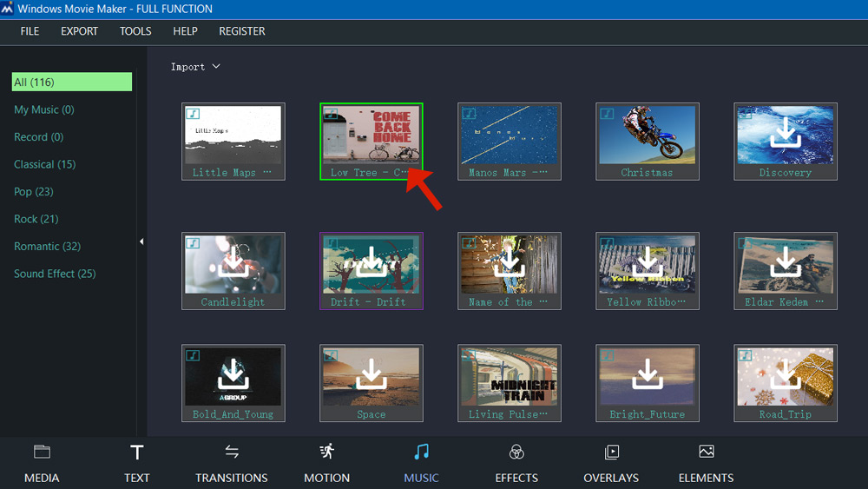Click the Space track label
868x489 pixels.
tap(371, 415)
